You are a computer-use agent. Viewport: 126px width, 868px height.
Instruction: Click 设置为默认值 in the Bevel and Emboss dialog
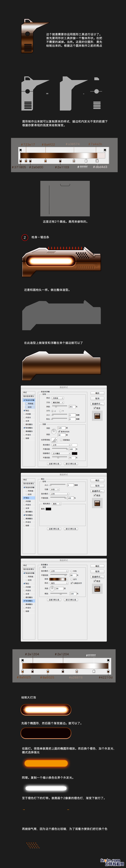[x=54, y=464]
